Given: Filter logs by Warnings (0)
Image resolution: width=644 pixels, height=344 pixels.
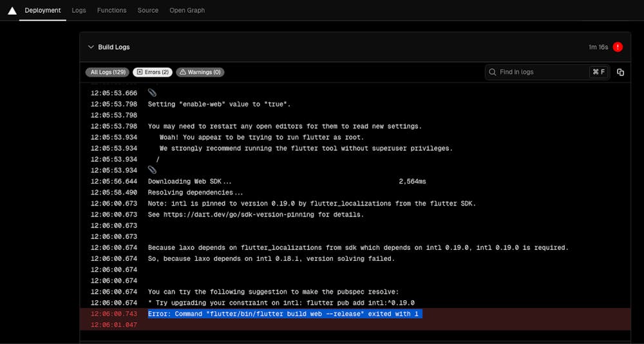Looking at the screenshot, I should 200,72.
